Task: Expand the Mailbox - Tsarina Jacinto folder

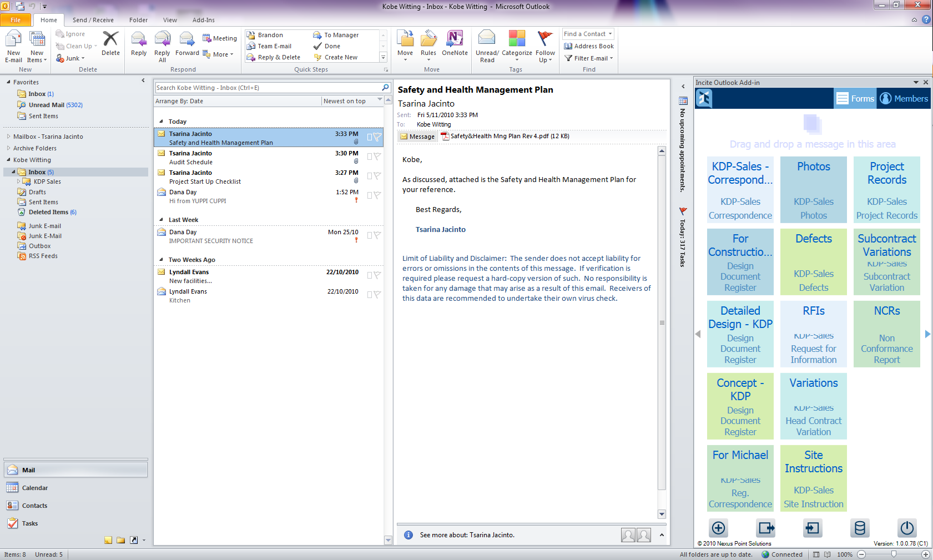Action: tap(8, 137)
